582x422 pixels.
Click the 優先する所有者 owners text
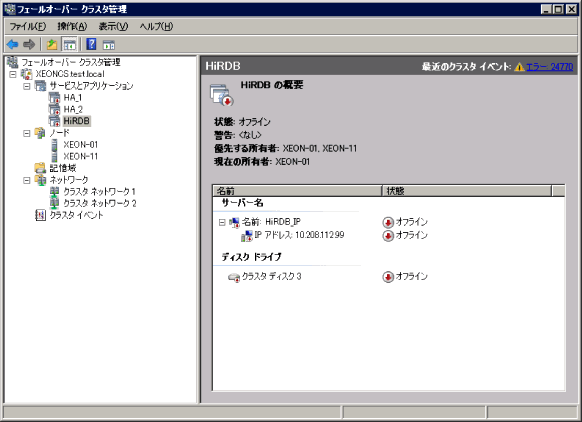click(x=285, y=148)
